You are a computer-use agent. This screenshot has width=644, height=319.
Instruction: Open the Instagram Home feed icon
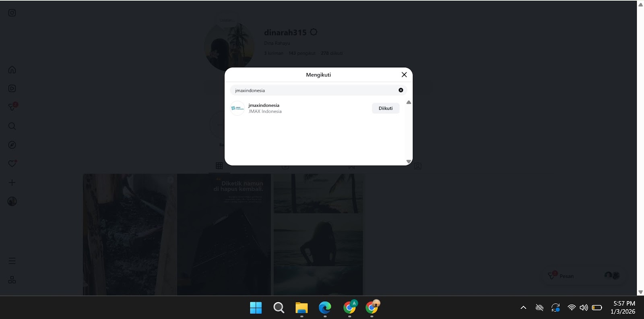coord(12,70)
